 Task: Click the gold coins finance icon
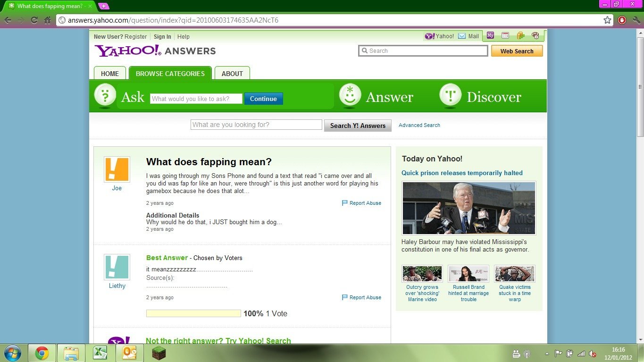tap(520, 35)
